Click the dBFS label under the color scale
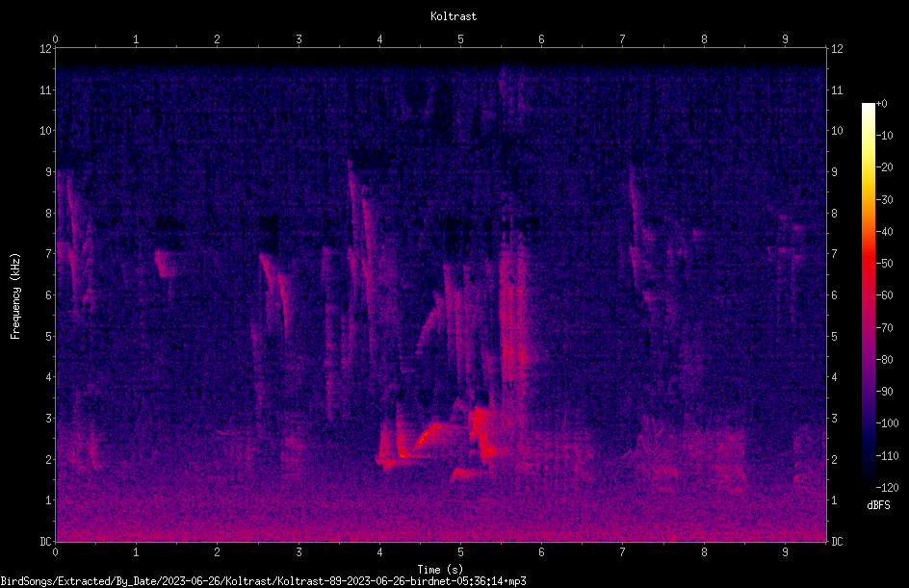Image resolution: width=909 pixels, height=588 pixels. click(x=878, y=505)
